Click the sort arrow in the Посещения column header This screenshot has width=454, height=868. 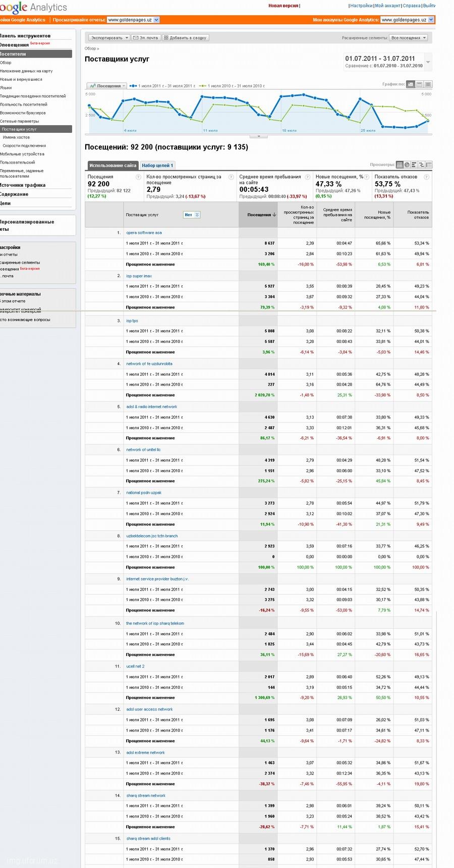(274, 215)
